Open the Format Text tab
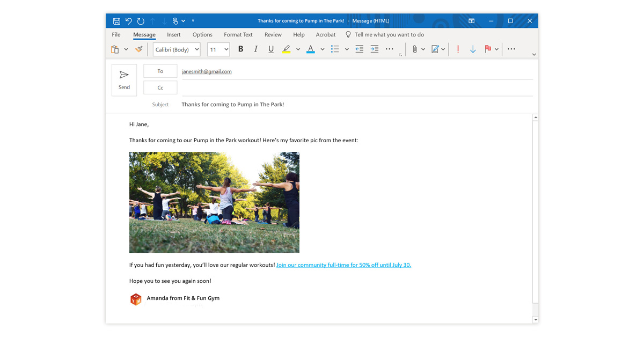The width and height of the screenshot is (644, 337). point(238,34)
